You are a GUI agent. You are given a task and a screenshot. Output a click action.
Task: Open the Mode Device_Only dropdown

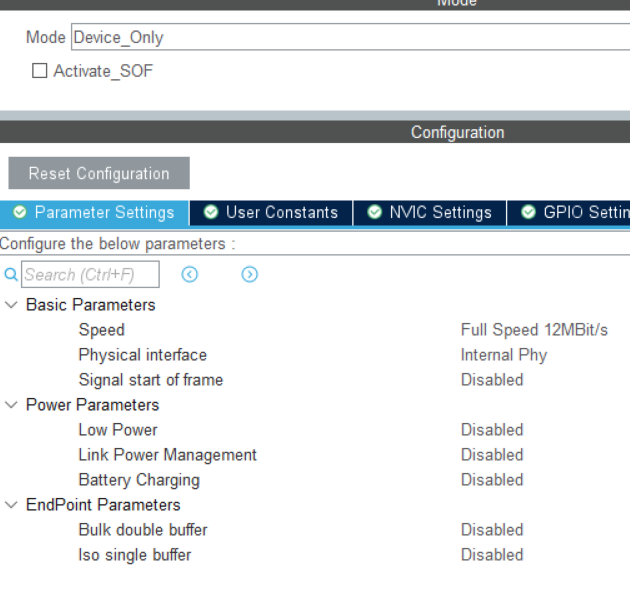[x=350, y=37]
